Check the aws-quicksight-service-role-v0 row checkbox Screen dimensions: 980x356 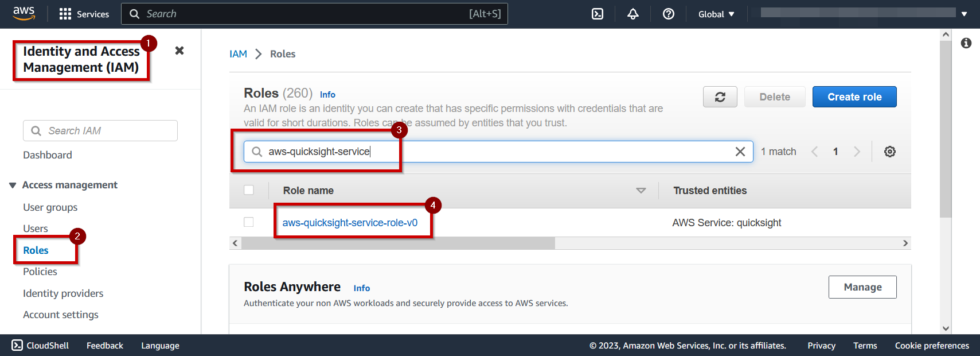pos(249,222)
